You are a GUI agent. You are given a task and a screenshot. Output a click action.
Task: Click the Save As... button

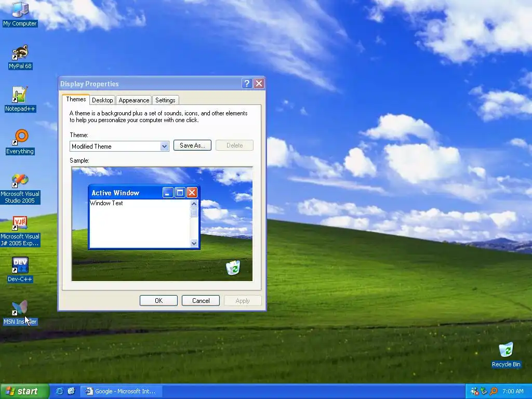(x=192, y=145)
